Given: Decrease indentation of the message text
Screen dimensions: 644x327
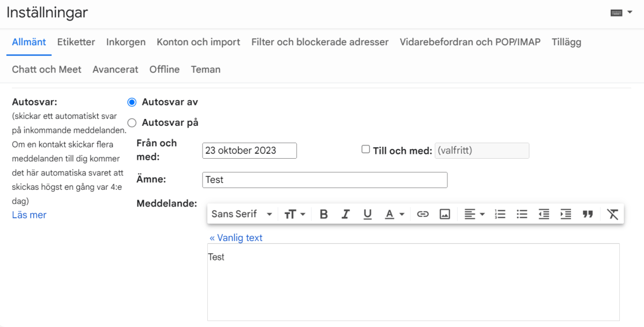Looking at the screenshot, I should tap(544, 214).
